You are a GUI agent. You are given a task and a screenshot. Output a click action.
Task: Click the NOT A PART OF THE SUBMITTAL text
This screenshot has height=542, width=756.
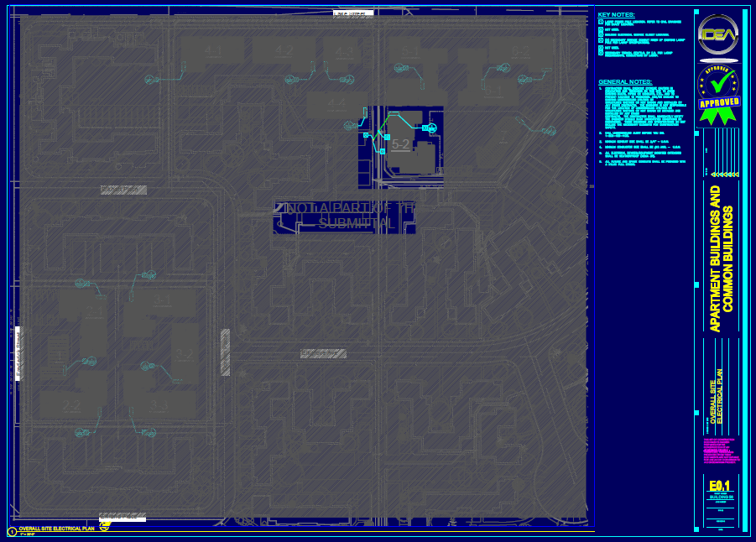tap(346, 216)
